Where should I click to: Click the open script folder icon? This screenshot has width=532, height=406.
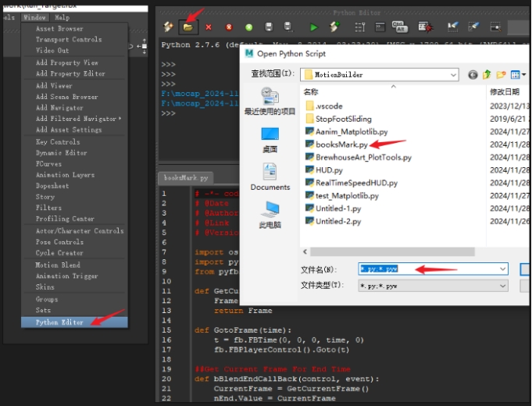(188, 27)
